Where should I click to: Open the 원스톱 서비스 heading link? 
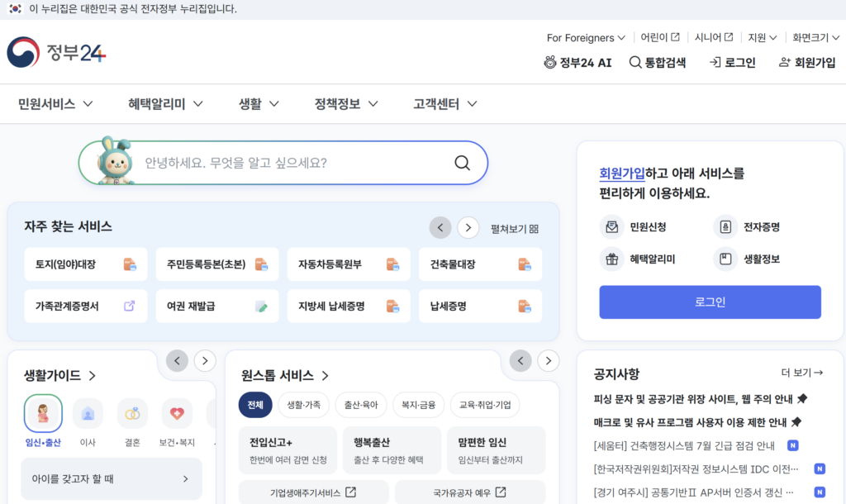(x=285, y=375)
